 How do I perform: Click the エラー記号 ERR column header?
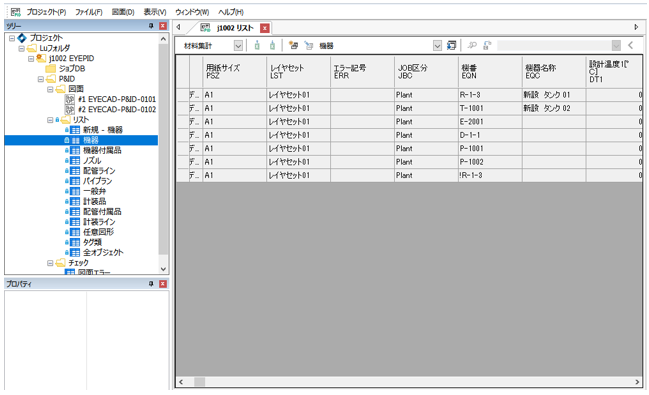pos(362,72)
